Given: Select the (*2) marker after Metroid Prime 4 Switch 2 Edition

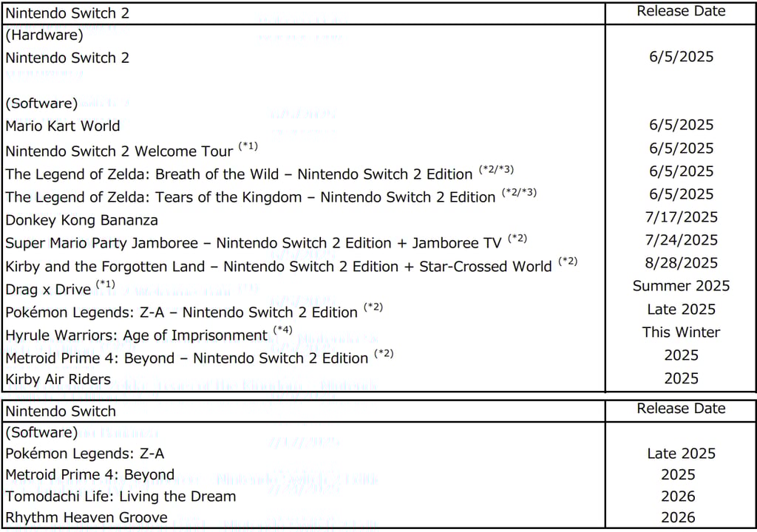Looking at the screenshot, I should (x=384, y=353).
